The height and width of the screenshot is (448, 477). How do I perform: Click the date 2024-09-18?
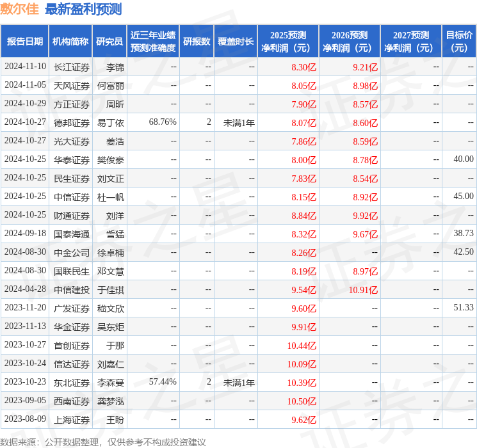point(25,233)
